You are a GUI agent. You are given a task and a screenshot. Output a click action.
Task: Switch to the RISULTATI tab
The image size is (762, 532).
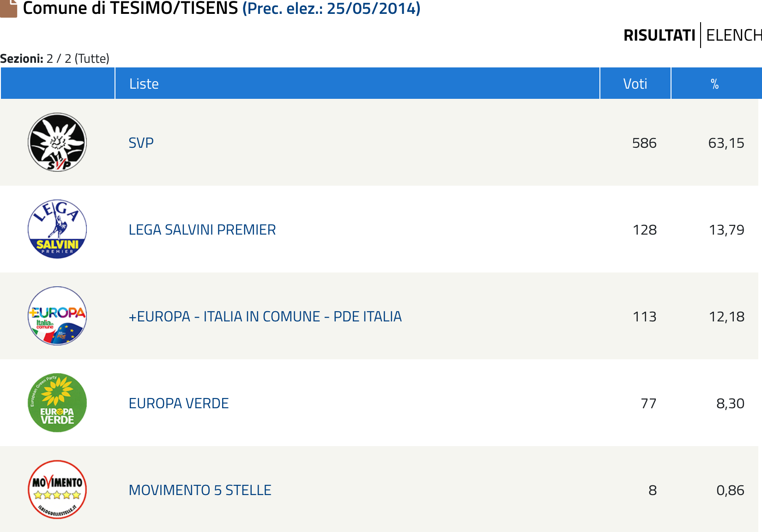pos(659,36)
